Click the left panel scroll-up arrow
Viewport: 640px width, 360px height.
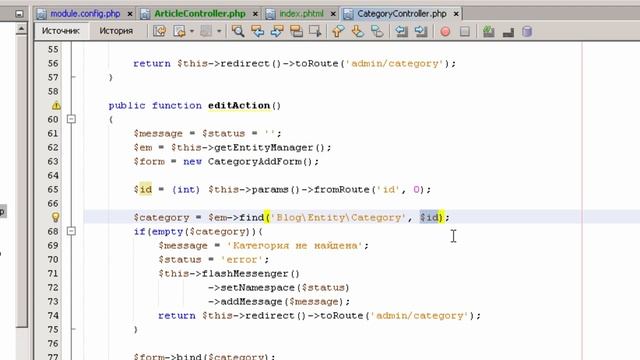coord(22,29)
